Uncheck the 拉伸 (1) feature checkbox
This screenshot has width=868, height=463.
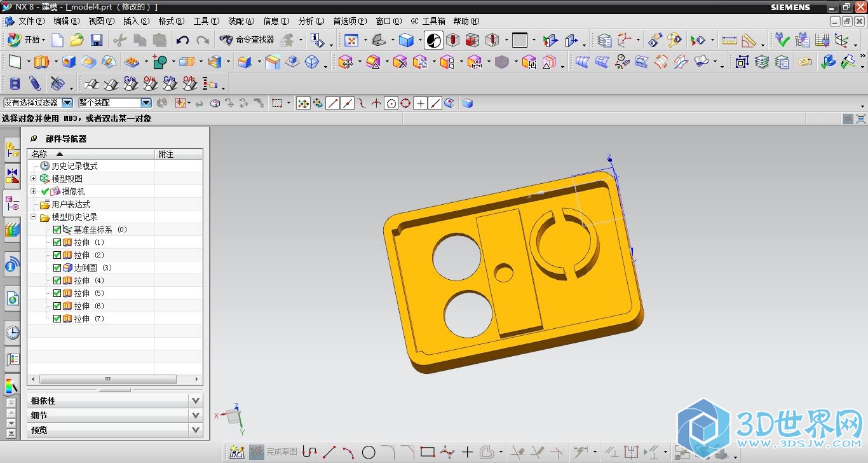click(x=57, y=242)
